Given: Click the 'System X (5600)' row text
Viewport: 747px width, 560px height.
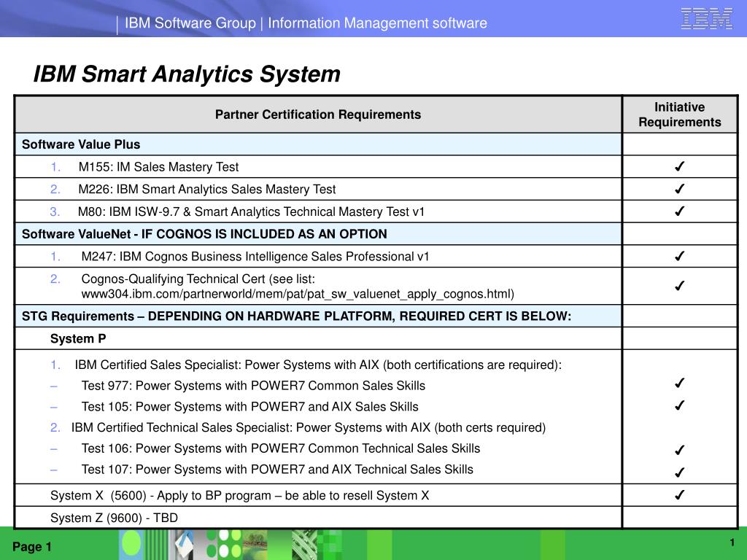Looking at the screenshot, I should [x=239, y=496].
